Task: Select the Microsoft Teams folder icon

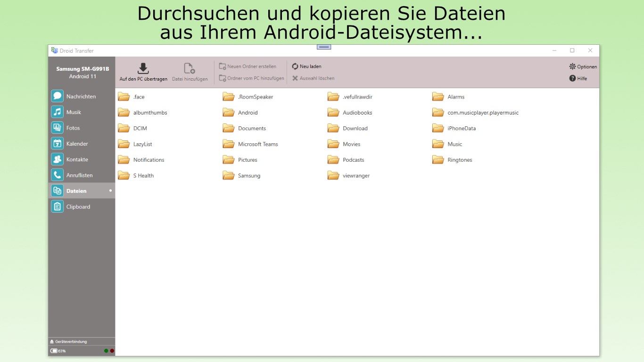Action: pos(229,144)
